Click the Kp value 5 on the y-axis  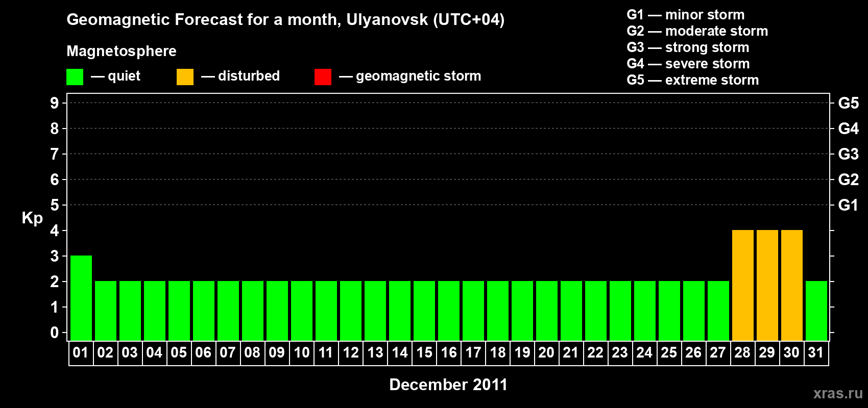coord(55,205)
